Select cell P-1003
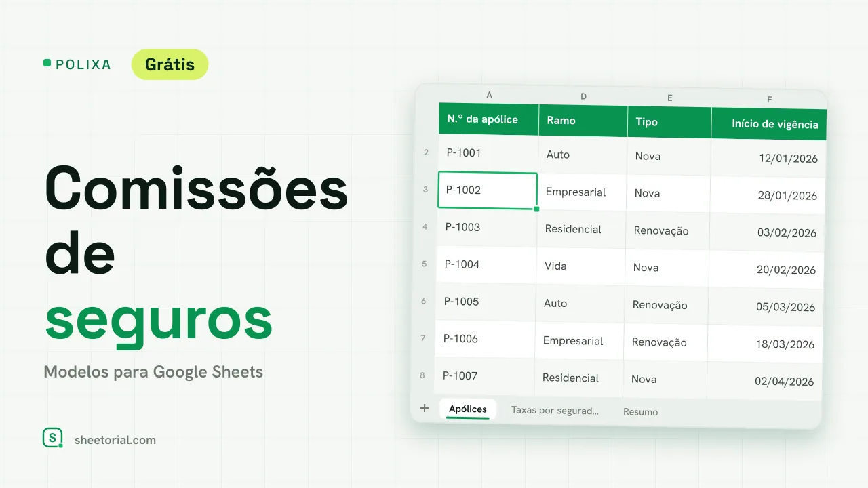868x488 pixels. click(487, 228)
